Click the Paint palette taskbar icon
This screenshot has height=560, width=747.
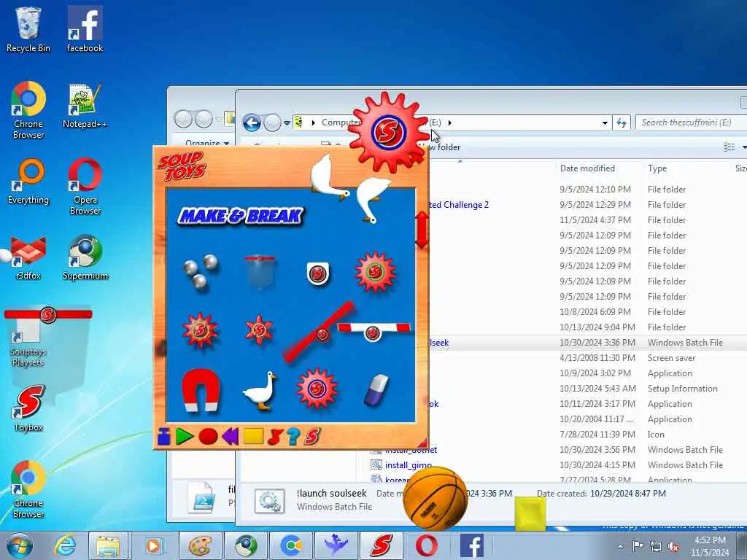coord(200,545)
